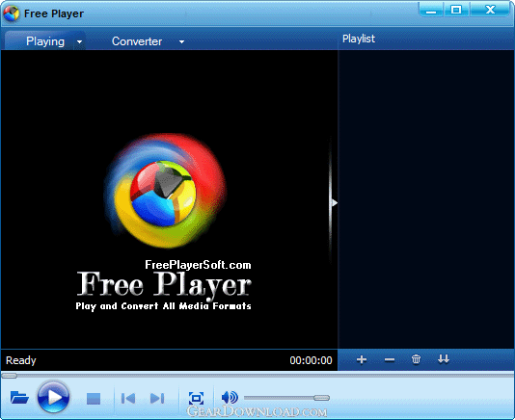This screenshot has height=420, width=515.
Task: Click the Ready status text
Action: click(21, 360)
